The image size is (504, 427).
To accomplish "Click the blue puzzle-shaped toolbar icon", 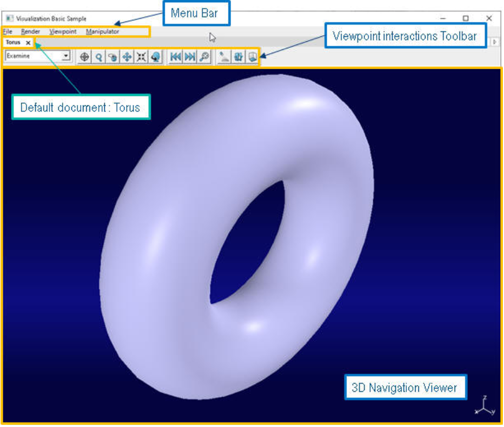I will click(x=238, y=57).
